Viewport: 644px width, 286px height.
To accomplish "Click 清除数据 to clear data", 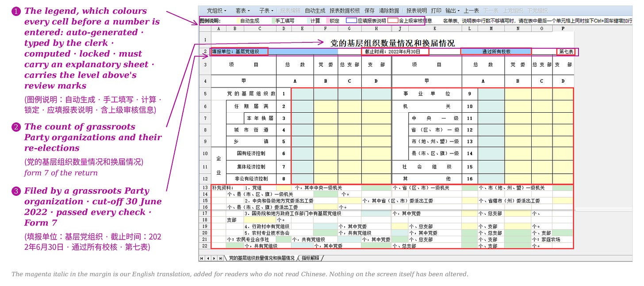I will tap(389, 11).
